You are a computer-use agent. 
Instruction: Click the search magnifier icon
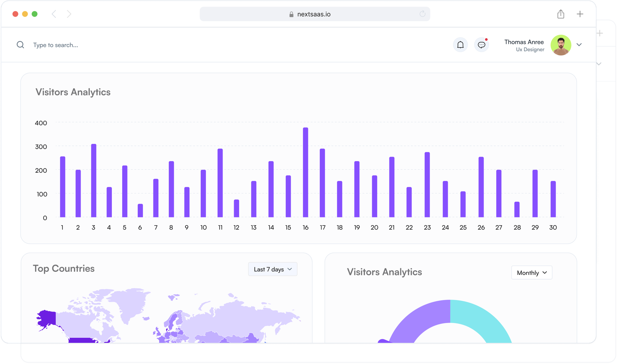(20, 45)
